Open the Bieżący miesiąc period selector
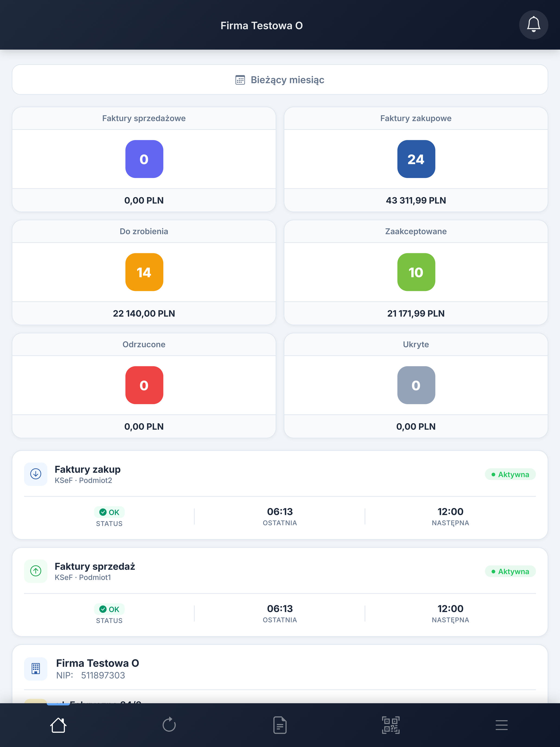The width and height of the screenshot is (560, 747). click(x=280, y=80)
